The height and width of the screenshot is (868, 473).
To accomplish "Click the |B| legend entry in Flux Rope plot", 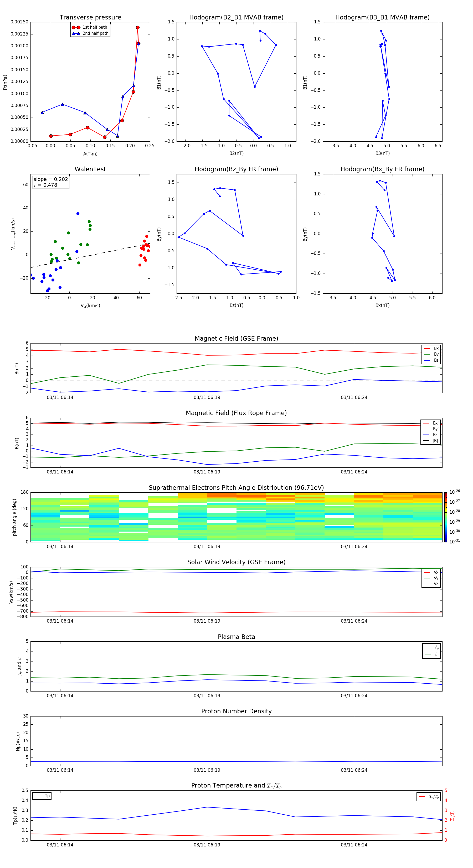I will click(x=431, y=441).
